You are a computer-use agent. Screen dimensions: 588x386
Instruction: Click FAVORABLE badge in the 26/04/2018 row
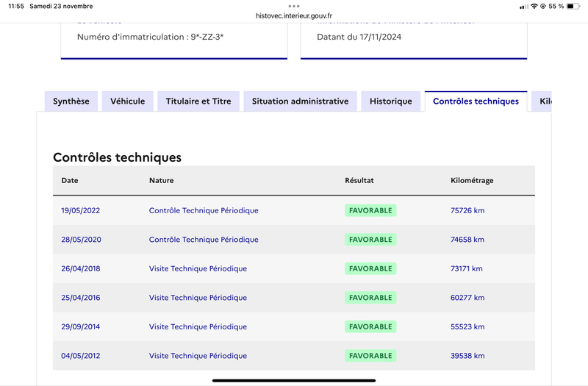tap(370, 268)
